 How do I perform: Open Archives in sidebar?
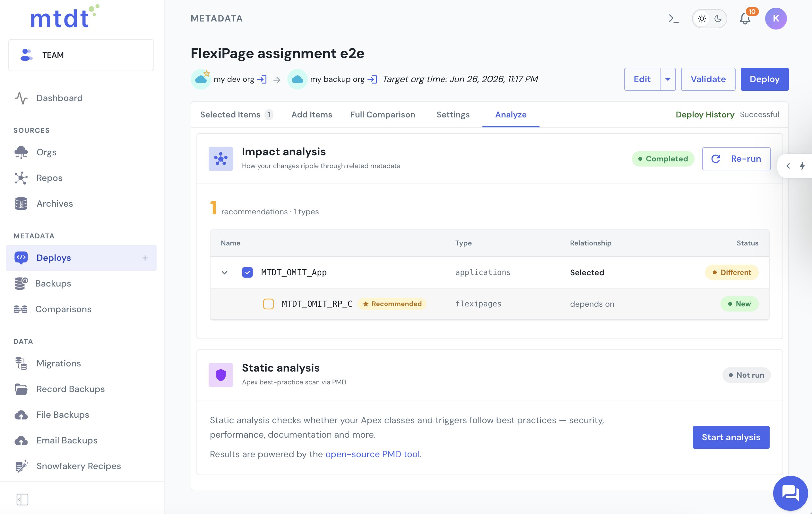(81, 203)
